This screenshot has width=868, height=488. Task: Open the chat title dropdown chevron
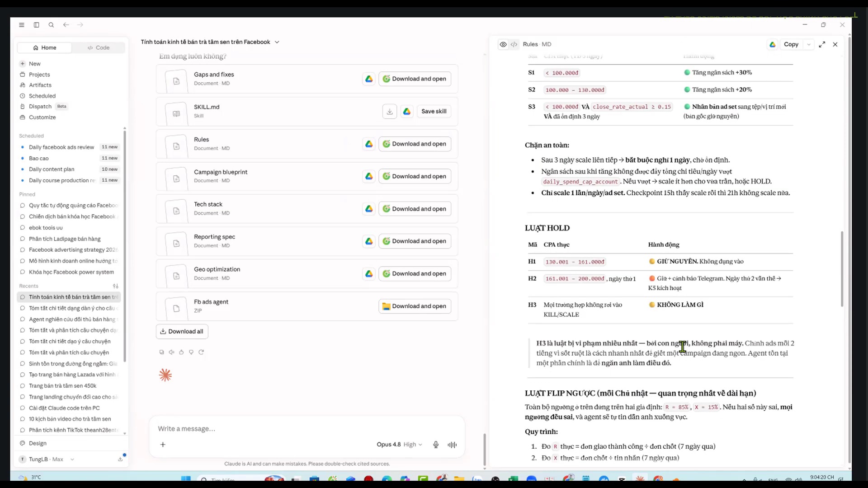277,42
